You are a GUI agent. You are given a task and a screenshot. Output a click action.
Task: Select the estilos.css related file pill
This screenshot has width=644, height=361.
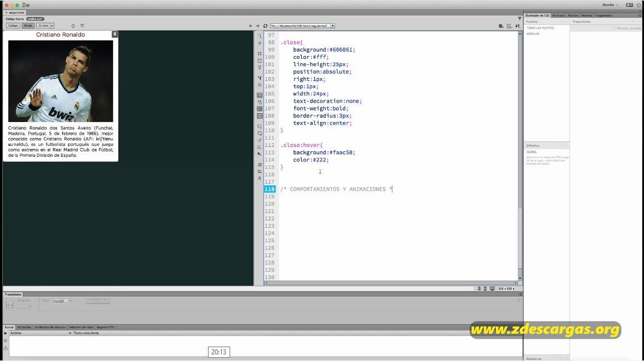pyautogui.click(x=35, y=19)
